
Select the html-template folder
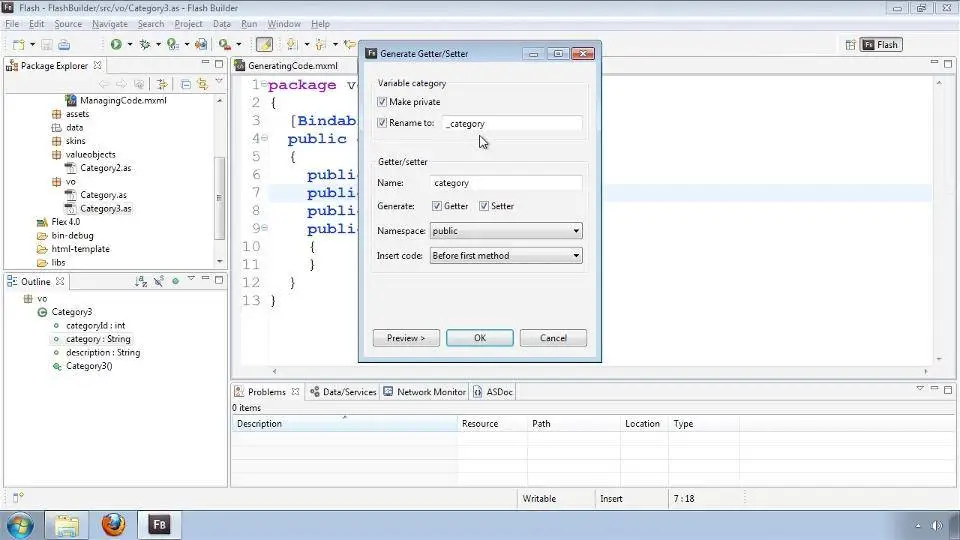click(x=80, y=249)
